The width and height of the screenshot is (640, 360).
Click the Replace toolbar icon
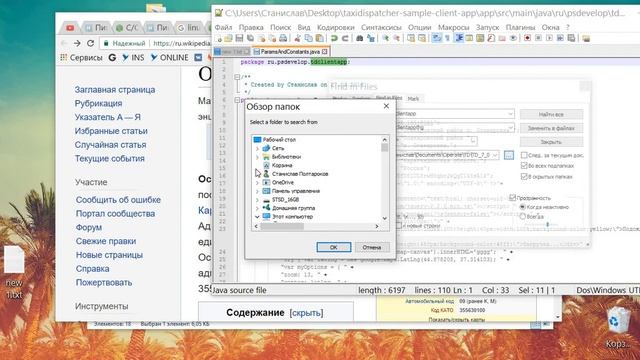371,39
